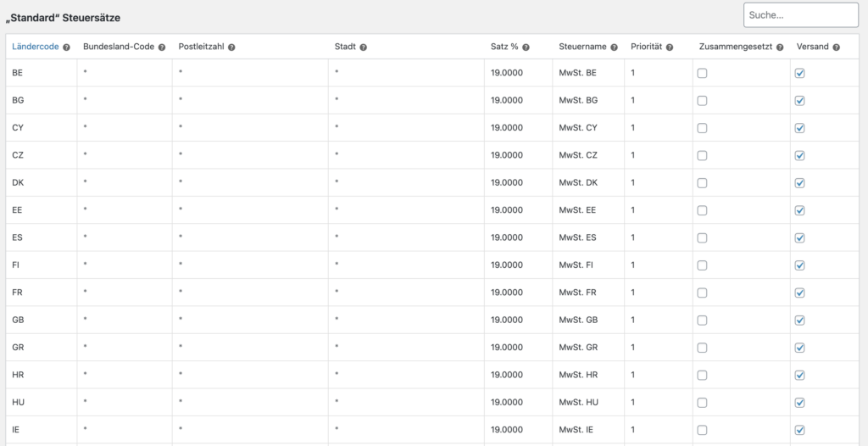
Task: Toggle Versand for the FR row
Action: 799,293
